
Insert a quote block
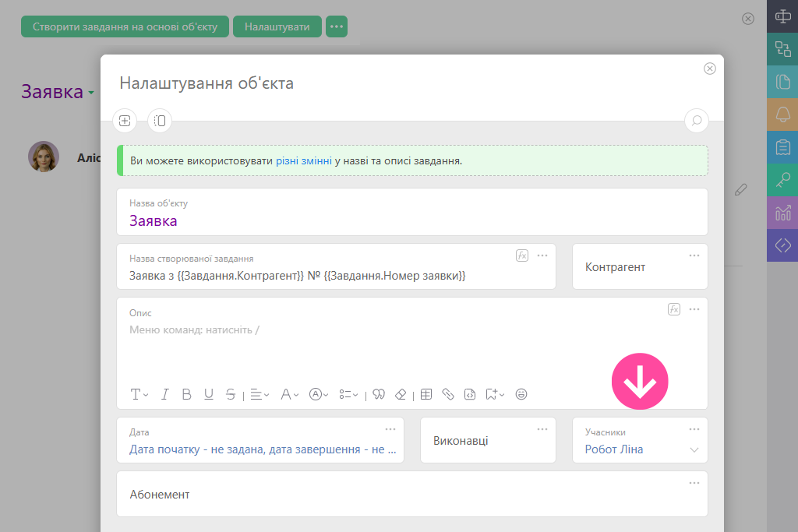pos(380,394)
